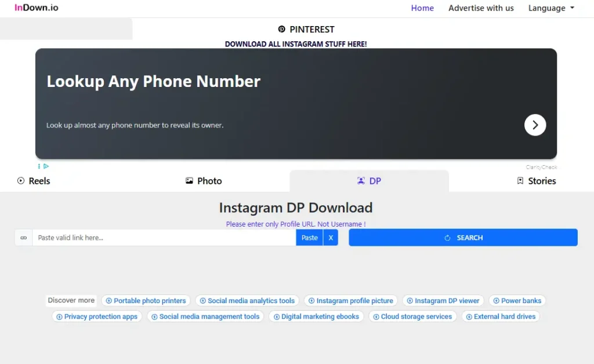The width and height of the screenshot is (594, 364).
Task: Click the link icon beside the URL field
Action: click(x=24, y=238)
